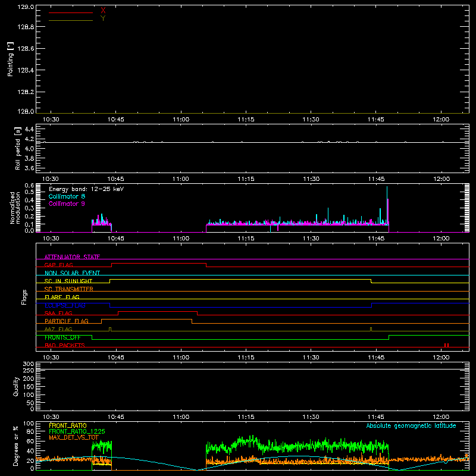The image size is (476, 476).
Task: Select the Roll period axis title
Action: click(x=18, y=148)
